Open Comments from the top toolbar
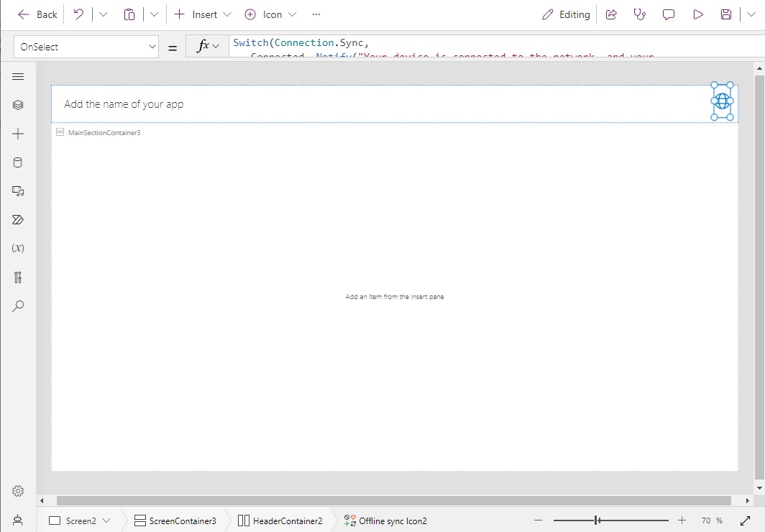The width and height of the screenshot is (765, 532). 669,14
